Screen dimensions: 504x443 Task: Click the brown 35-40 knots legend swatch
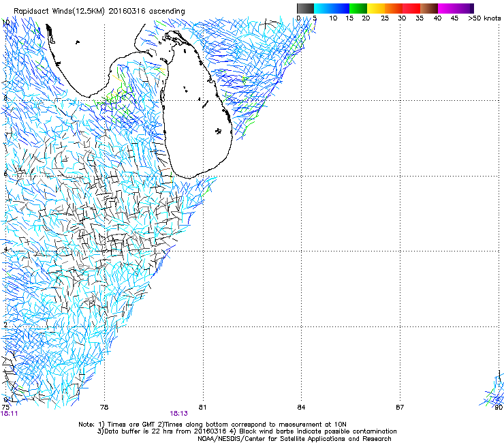tap(429, 8)
